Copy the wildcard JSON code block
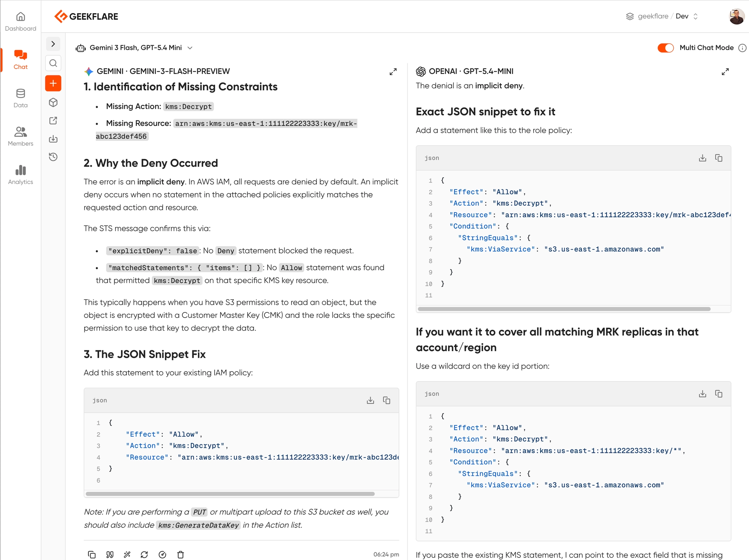The width and height of the screenshot is (749, 560). [719, 394]
